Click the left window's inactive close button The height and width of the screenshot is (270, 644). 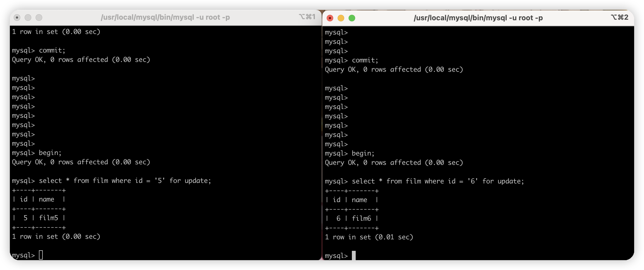pyautogui.click(x=17, y=18)
